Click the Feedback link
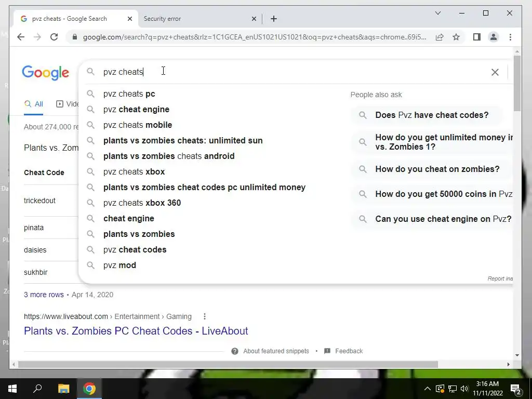This screenshot has height=399, width=532. point(349,351)
